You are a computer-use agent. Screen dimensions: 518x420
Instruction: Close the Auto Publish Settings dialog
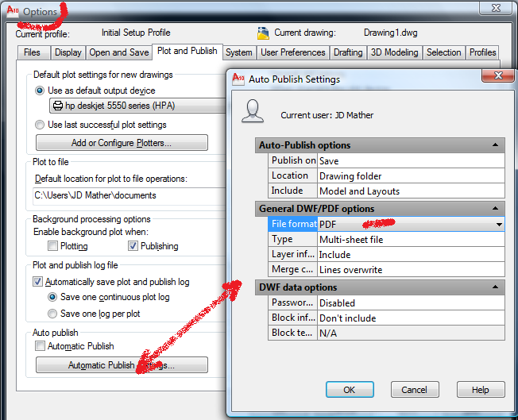(498, 75)
